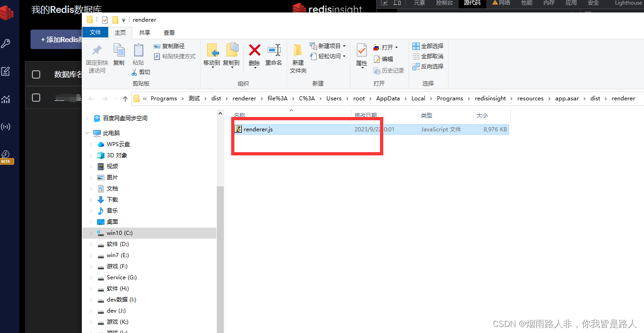
Task: Toggle the header checkbox in RedisInsight list
Action: click(x=36, y=74)
